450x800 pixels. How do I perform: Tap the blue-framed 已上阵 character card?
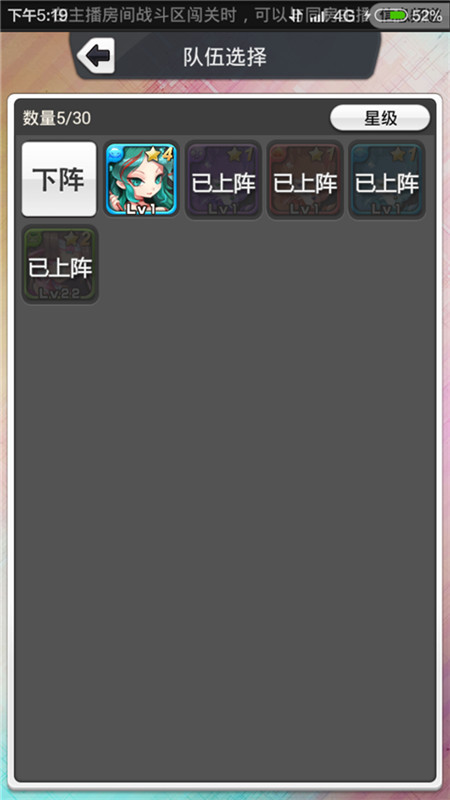click(x=387, y=180)
